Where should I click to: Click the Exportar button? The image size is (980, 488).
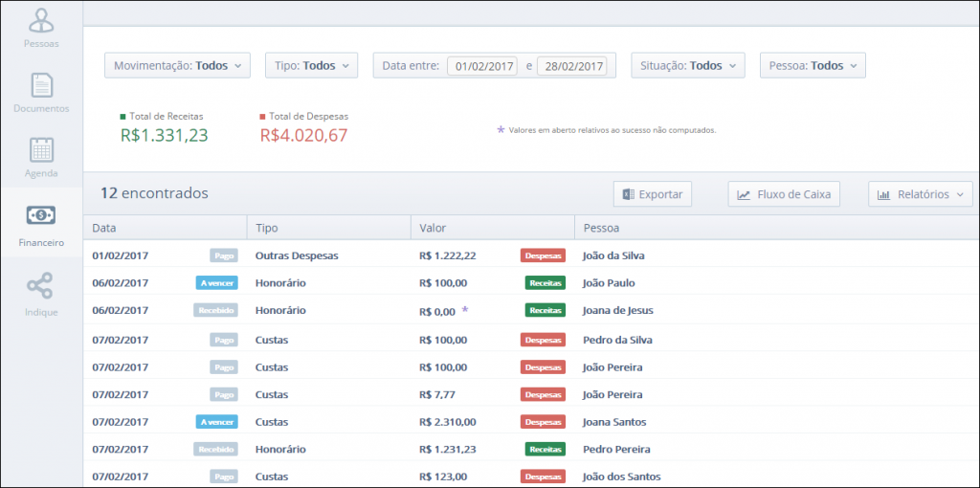pos(652,194)
